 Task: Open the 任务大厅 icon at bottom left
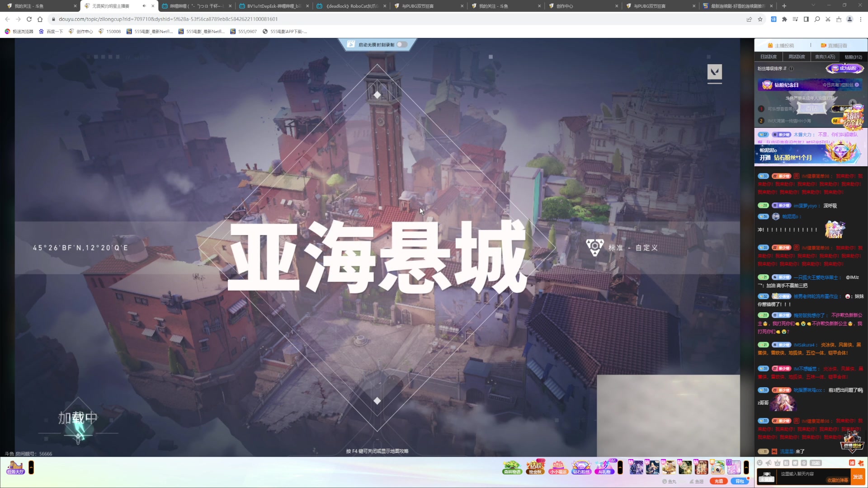16,467
